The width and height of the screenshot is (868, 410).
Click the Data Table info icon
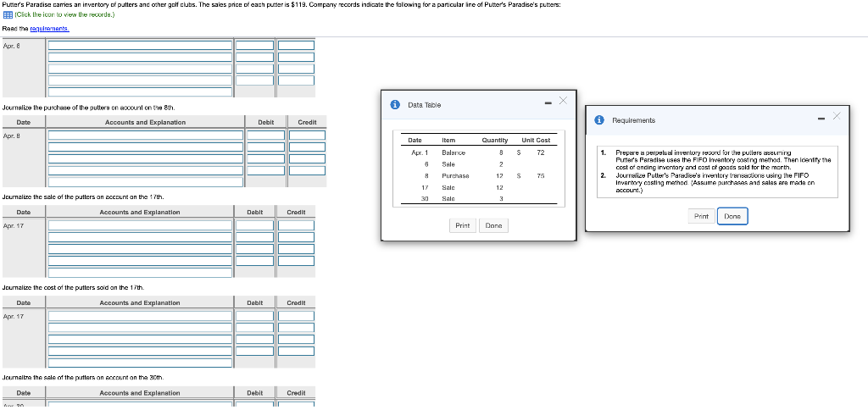tap(395, 104)
